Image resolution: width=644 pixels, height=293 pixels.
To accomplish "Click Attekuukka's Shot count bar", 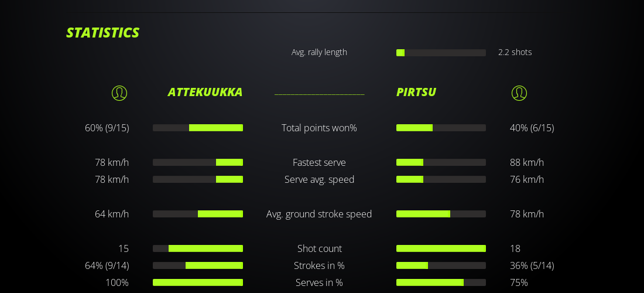I will 198,248.
